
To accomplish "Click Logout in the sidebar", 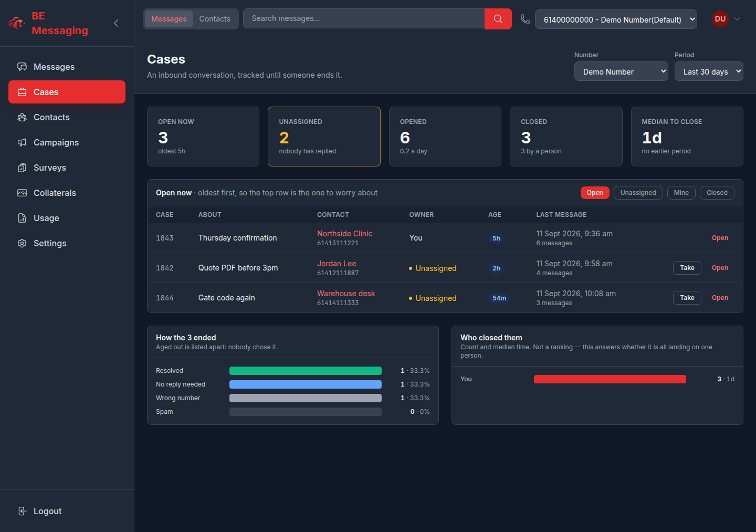I will (x=67, y=511).
